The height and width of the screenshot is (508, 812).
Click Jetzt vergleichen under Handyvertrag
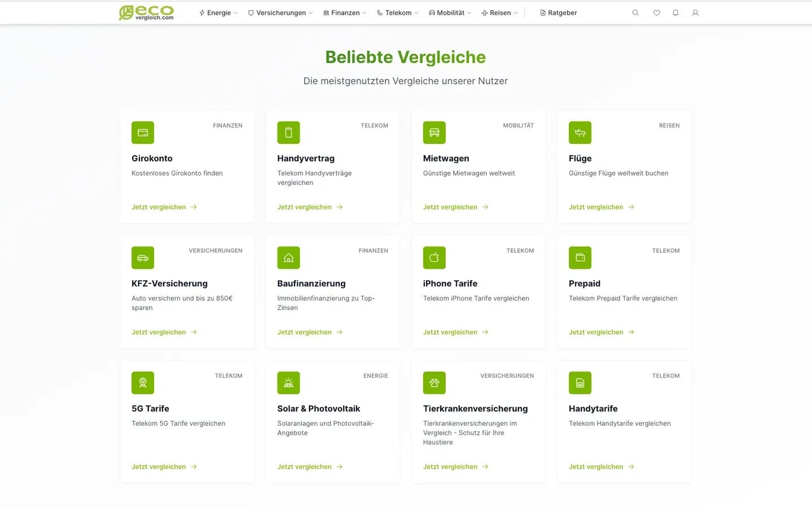(x=310, y=207)
